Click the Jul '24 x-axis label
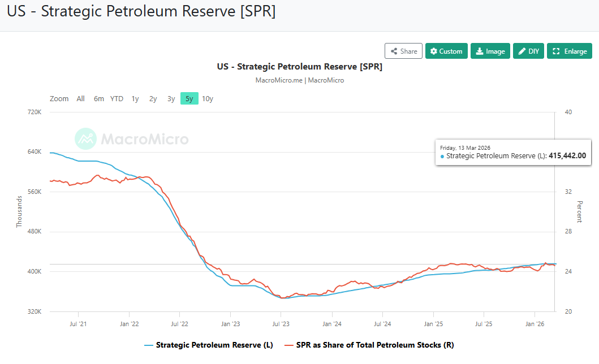This screenshot has width=599, height=364. [x=382, y=324]
